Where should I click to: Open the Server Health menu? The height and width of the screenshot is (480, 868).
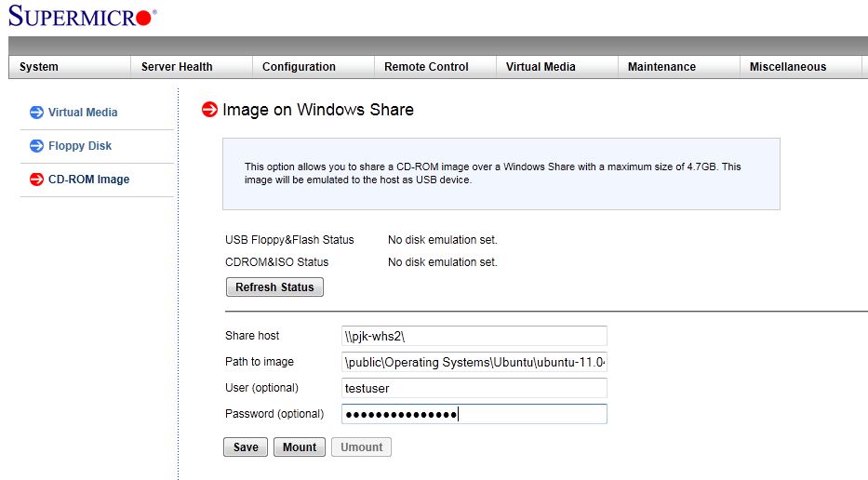177,67
